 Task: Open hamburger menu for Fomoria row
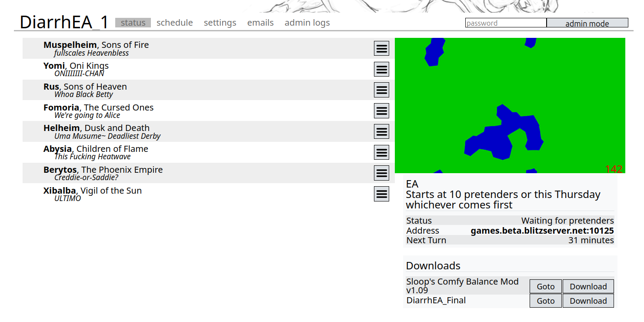coord(381,111)
